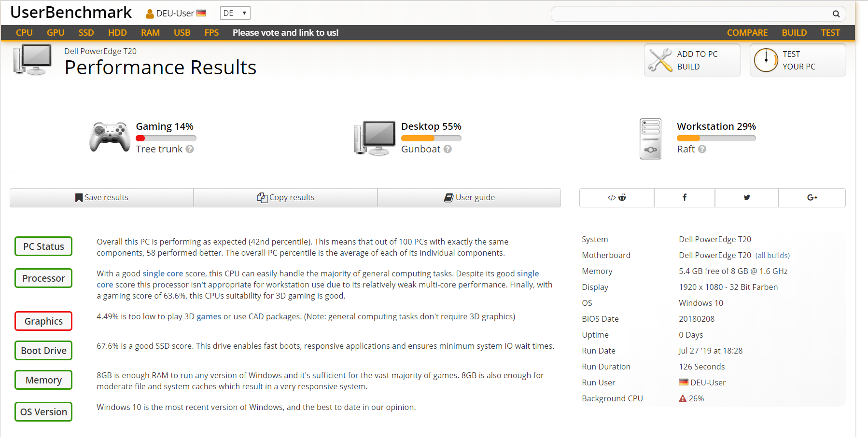Click Copy results button
The image size is (868, 437).
(x=286, y=198)
